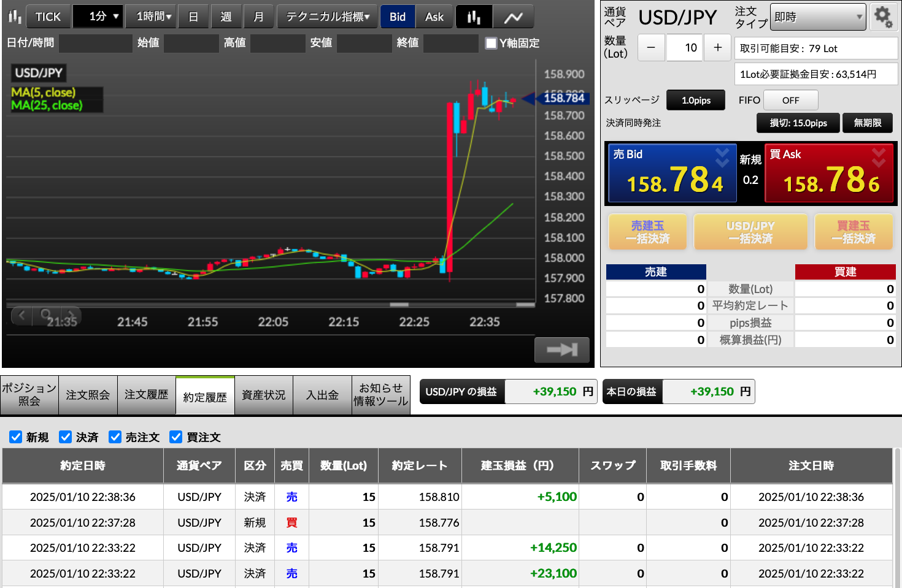902x588 pixels.
Task: Click the 損切: 15.0pips button
Action: click(x=798, y=123)
